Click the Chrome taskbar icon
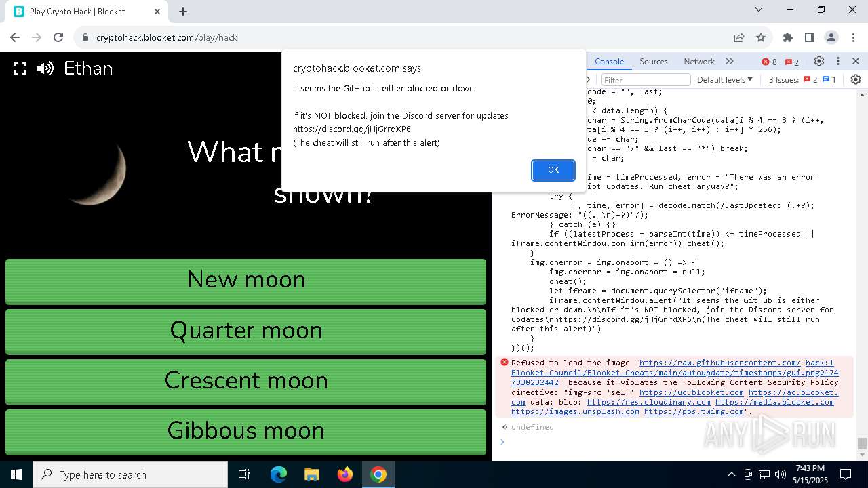The image size is (868, 488). click(378, 474)
